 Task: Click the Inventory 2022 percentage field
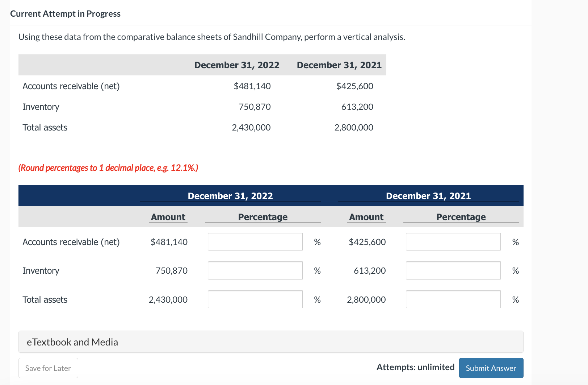point(255,270)
